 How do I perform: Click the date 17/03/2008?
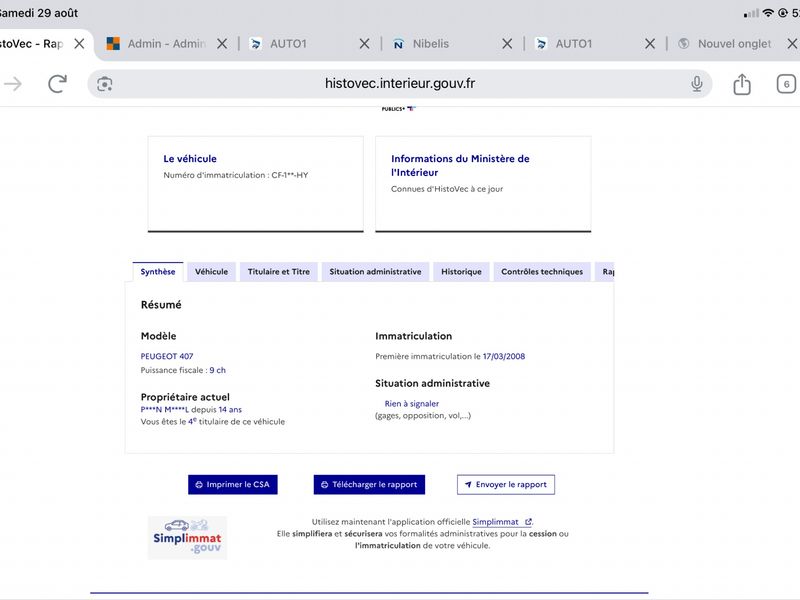(x=504, y=356)
